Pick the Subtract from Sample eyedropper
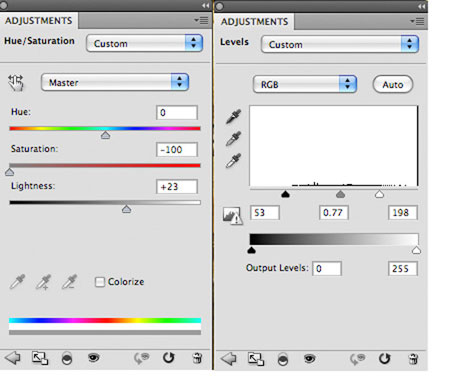450x376 pixels. click(x=69, y=282)
